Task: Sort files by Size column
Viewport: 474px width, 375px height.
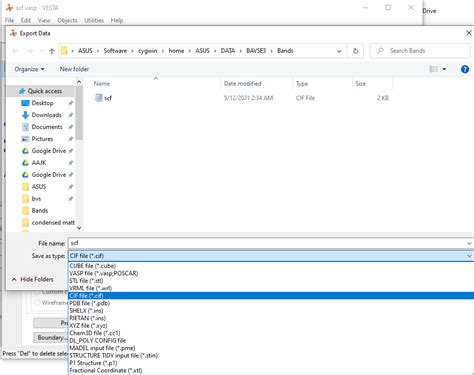Action: pos(360,84)
